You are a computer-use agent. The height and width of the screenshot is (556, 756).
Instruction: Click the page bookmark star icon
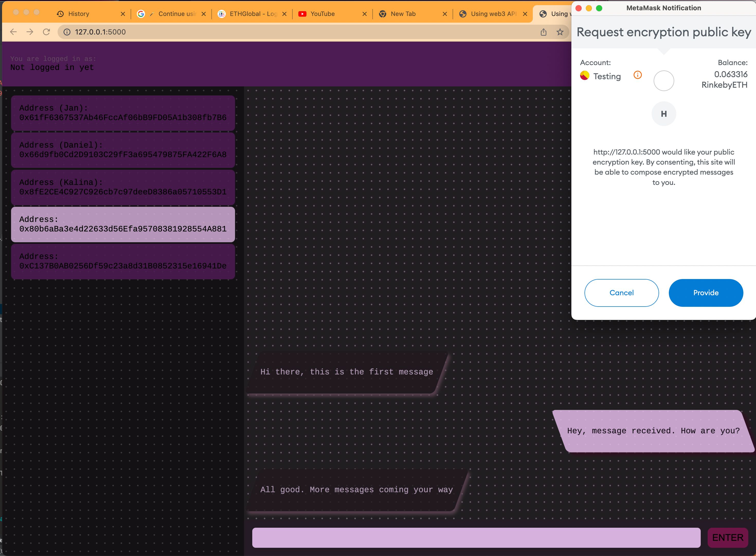[x=560, y=32]
